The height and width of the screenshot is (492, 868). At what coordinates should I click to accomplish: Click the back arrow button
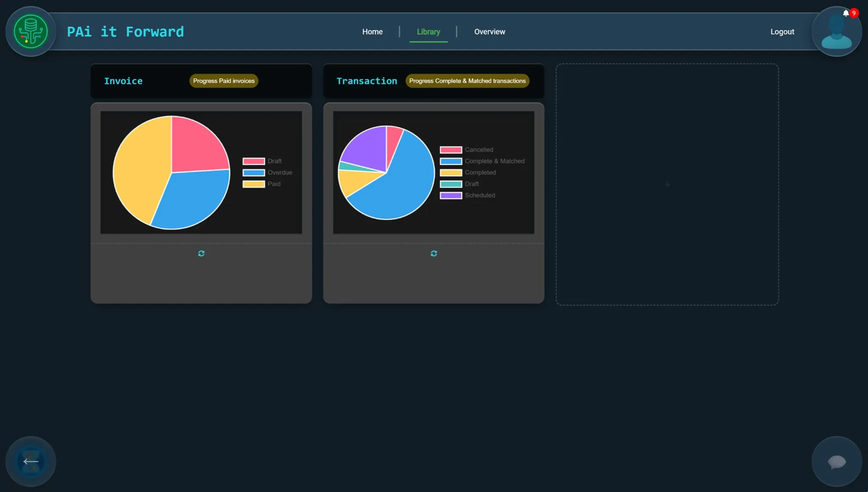point(31,461)
